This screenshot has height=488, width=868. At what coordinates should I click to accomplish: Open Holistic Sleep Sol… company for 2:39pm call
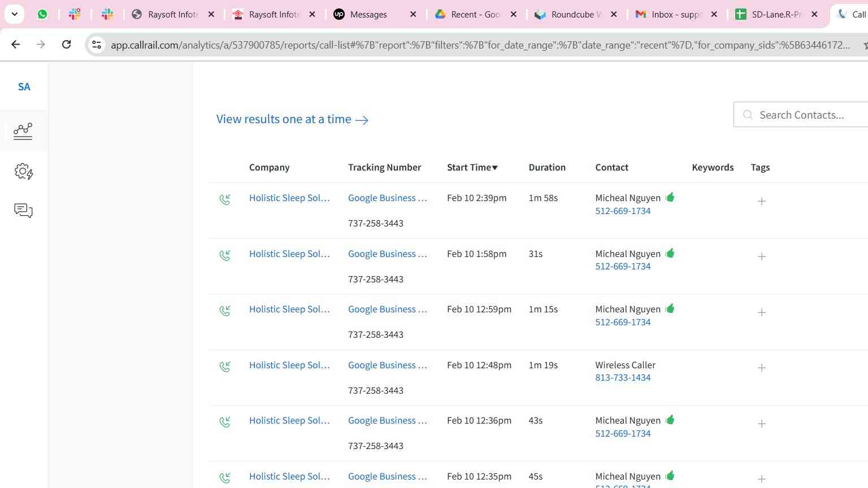pos(289,198)
